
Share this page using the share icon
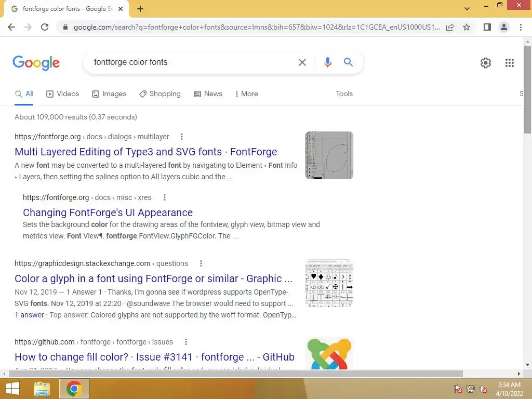point(450,27)
